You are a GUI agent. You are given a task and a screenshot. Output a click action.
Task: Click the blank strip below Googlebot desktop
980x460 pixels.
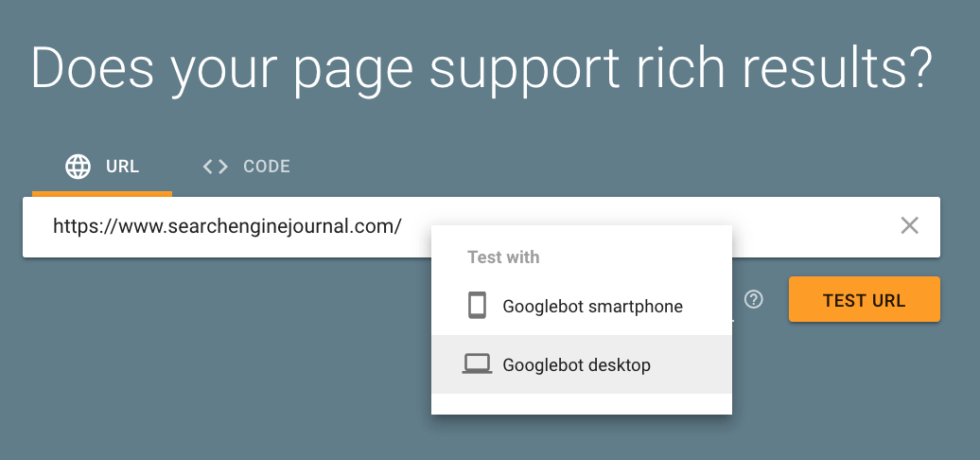581,403
